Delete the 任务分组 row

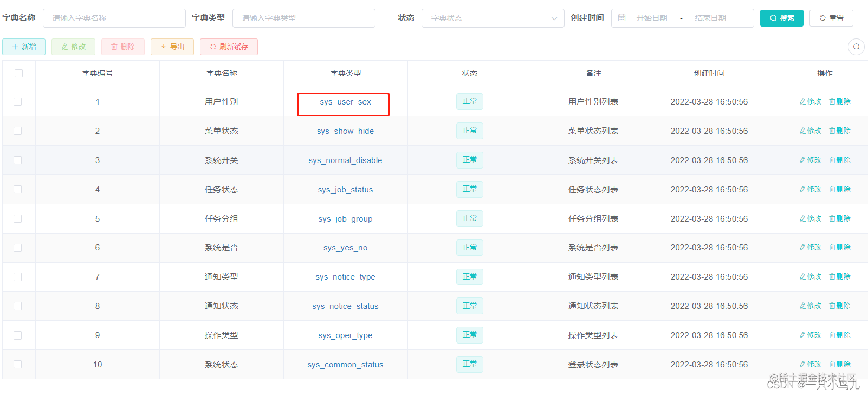[x=840, y=218]
